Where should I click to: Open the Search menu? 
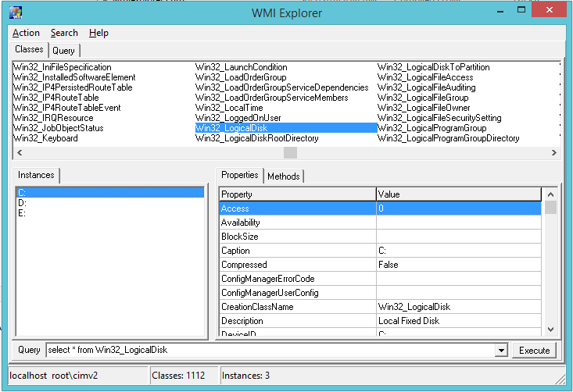pos(64,33)
